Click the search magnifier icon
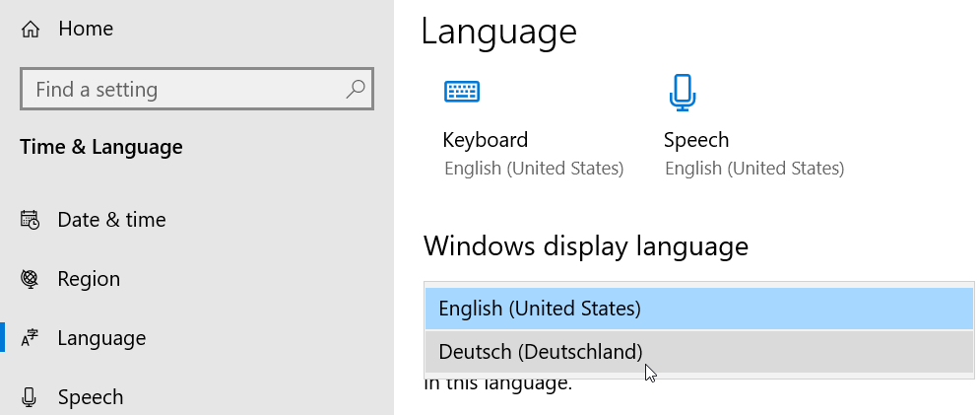The width and height of the screenshot is (980, 415). tap(355, 89)
